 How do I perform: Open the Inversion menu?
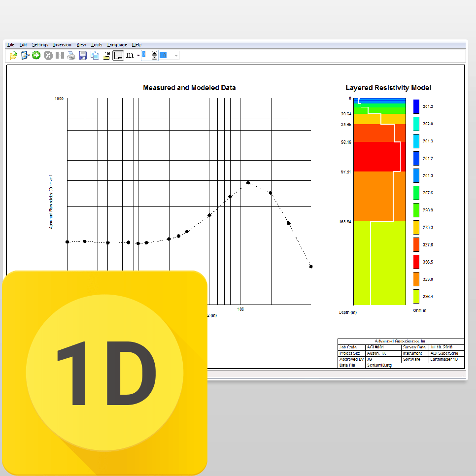[62, 44]
